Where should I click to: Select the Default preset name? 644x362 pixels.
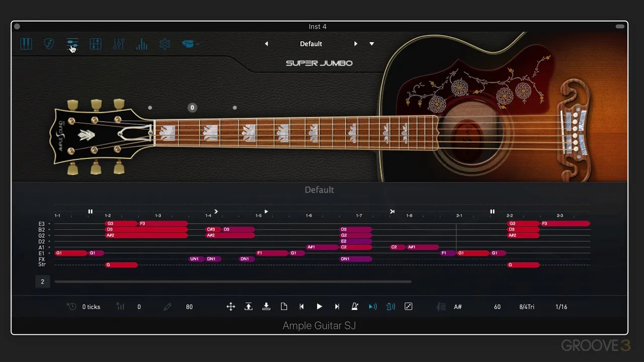tap(311, 44)
